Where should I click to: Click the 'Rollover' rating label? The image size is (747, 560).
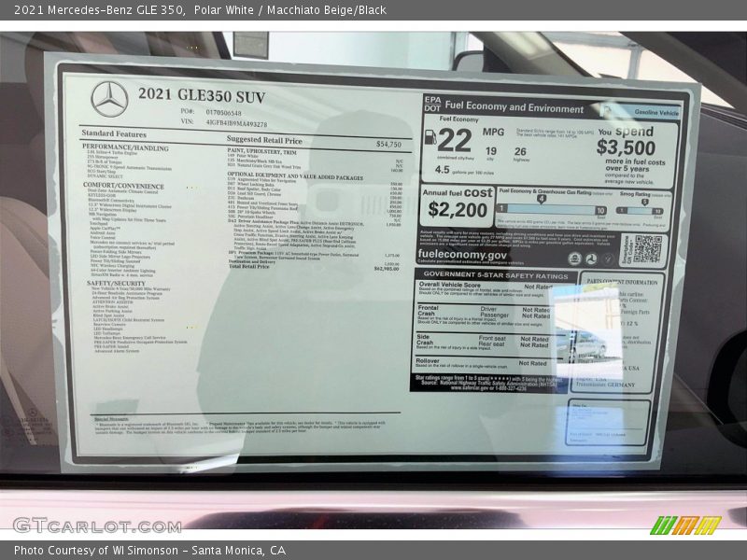coord(428,361)
